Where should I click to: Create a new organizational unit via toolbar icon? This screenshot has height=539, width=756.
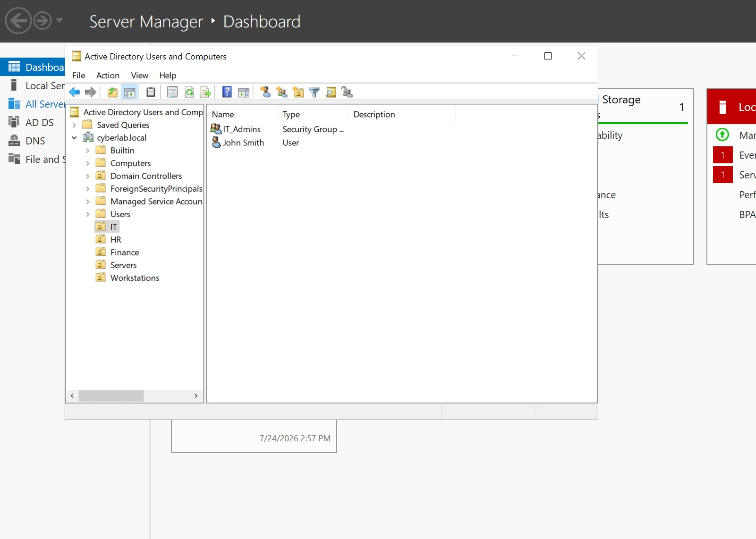(298, 92)
